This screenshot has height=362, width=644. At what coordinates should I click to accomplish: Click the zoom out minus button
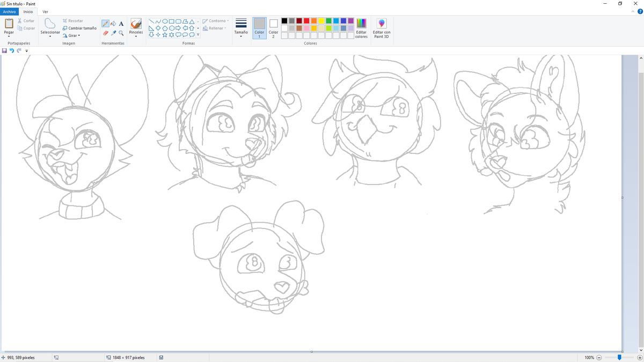(x=599, y=357)
